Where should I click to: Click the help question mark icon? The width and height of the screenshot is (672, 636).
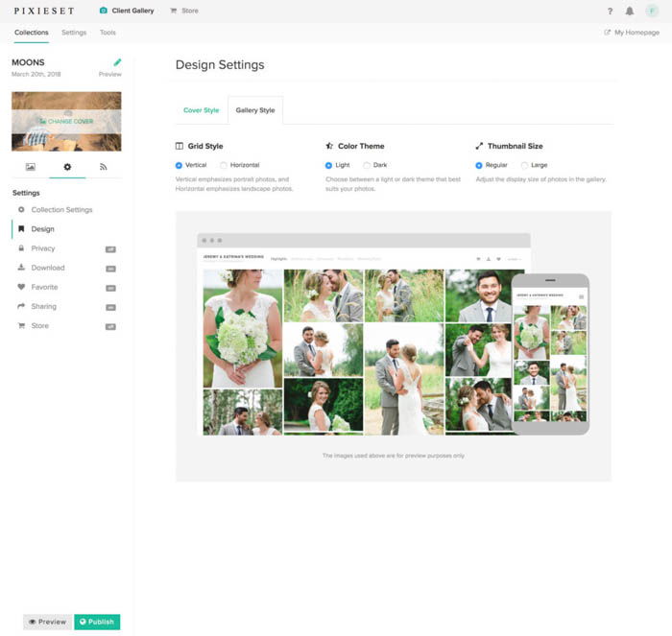click(610, 12)
